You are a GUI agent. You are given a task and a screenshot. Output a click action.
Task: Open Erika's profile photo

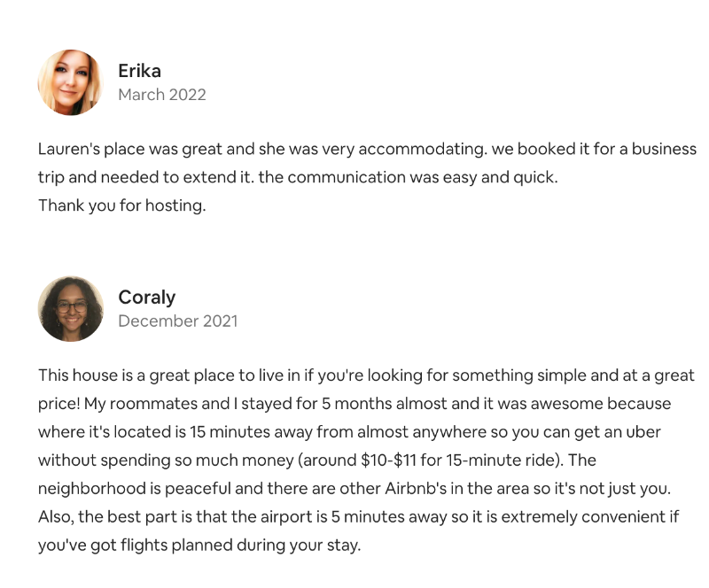[x=71, y=82]
